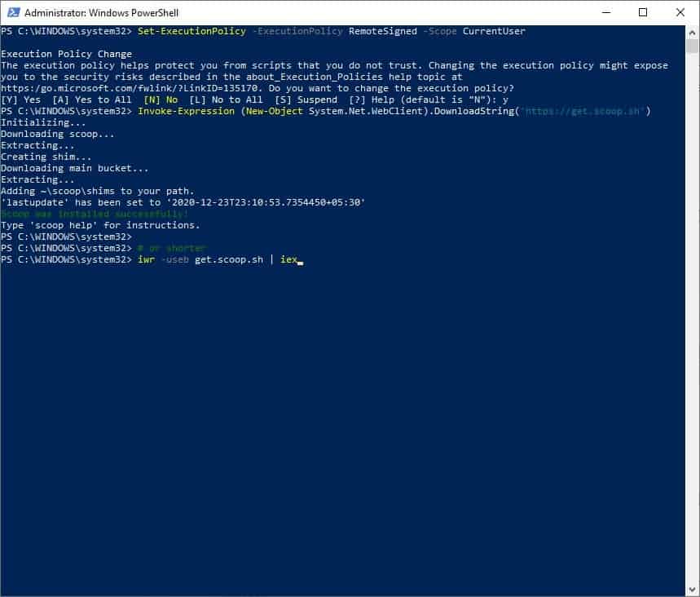The width and height of the screenshot is (700, 597).
Task: Click the scrollbar down arrow
Action: (692, 590)
